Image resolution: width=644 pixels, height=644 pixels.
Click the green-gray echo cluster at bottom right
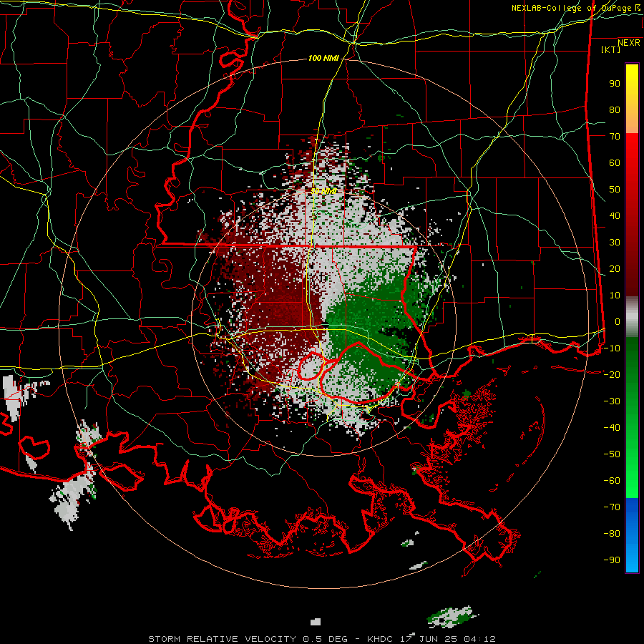tap(452, 617)
